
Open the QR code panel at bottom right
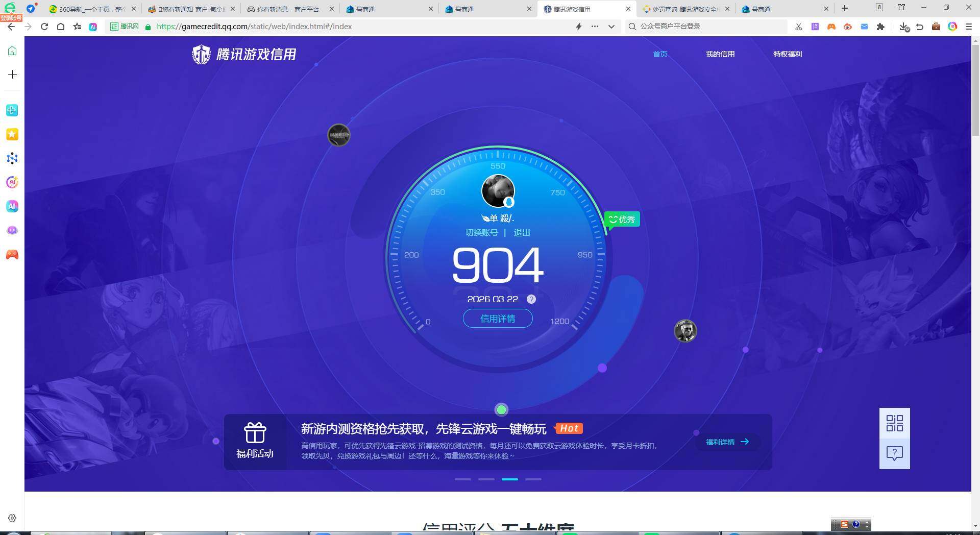[x=894, y=423]
